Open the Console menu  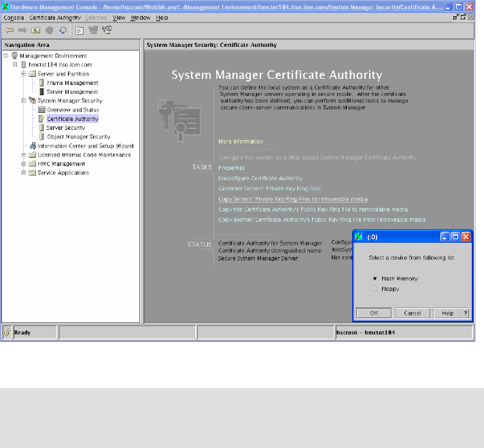coord(14,17)
